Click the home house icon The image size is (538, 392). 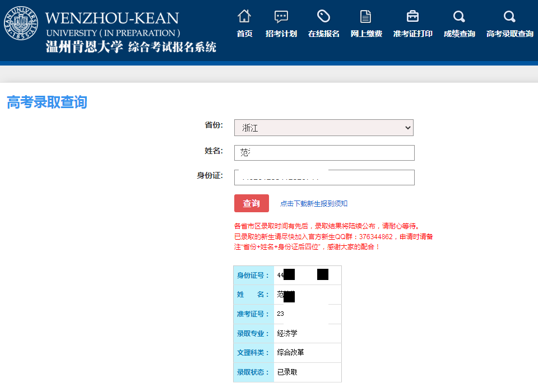(244, 16)
